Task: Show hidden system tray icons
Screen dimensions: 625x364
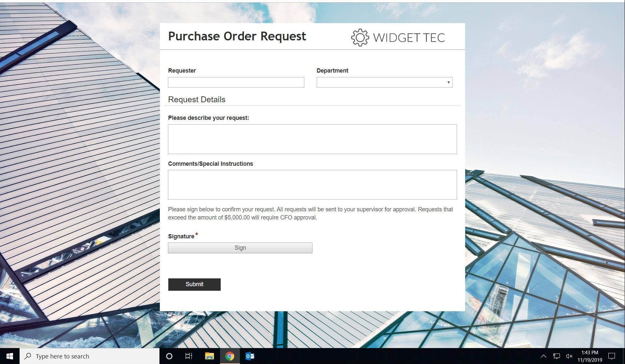Action: (543, 356)
